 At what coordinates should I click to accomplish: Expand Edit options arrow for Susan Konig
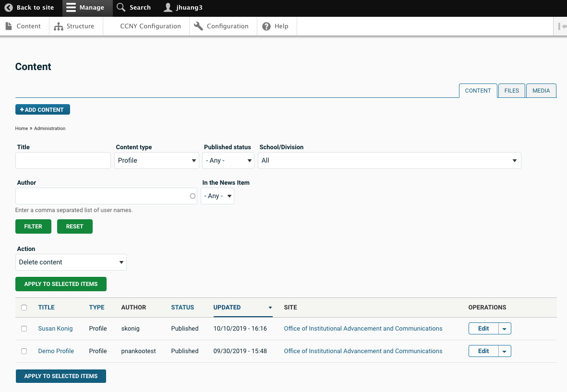pos(505,329)
